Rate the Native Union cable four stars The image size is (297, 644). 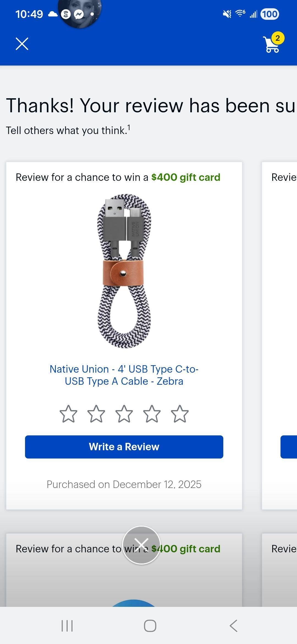(152, 414)
